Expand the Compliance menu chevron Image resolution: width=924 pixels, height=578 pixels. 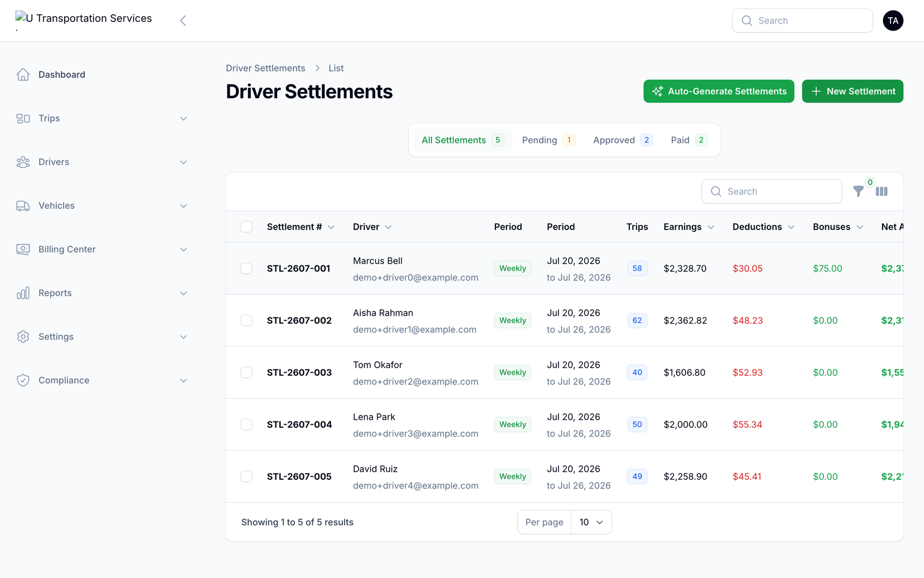(184, 380)
